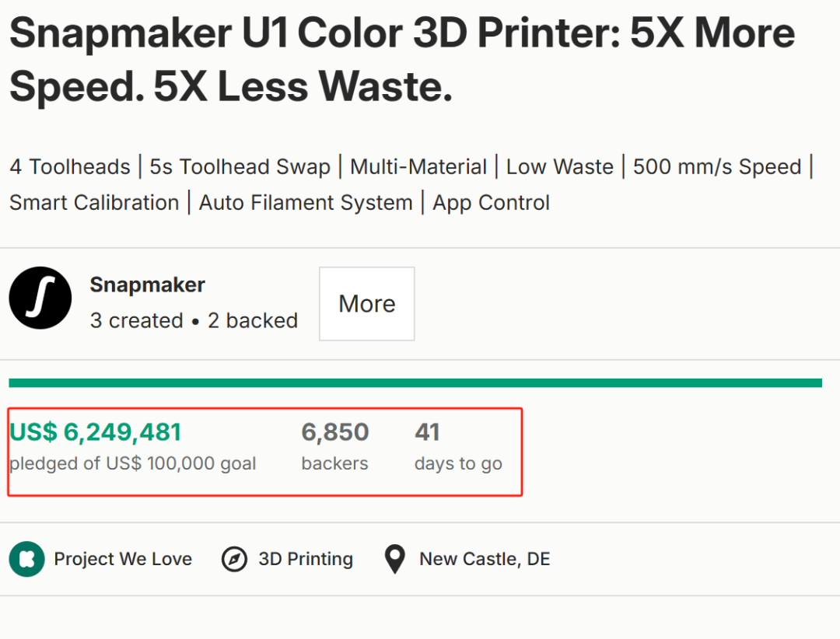
Task: Click the Snapmaker U1 project title heading
Action: click(401, 60)
